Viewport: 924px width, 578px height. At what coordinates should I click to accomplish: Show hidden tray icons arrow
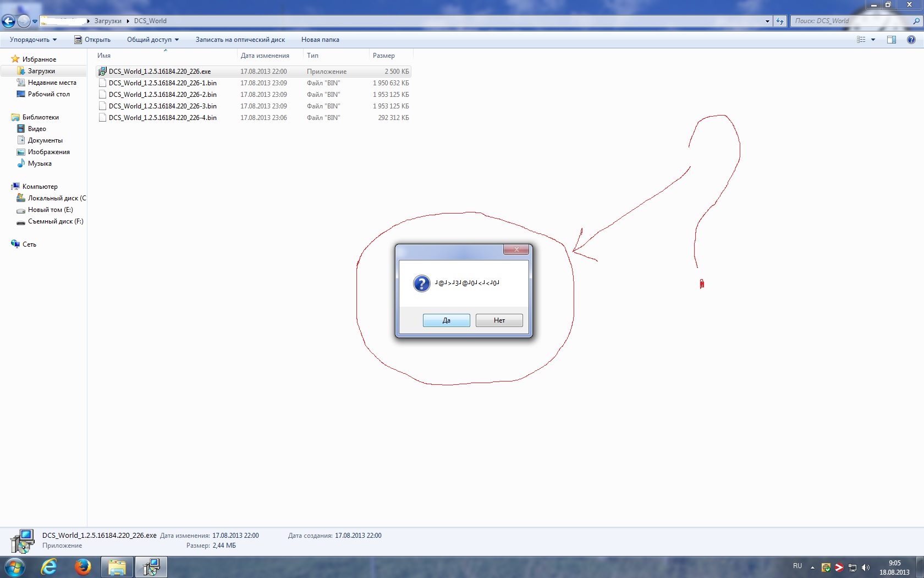812,568
